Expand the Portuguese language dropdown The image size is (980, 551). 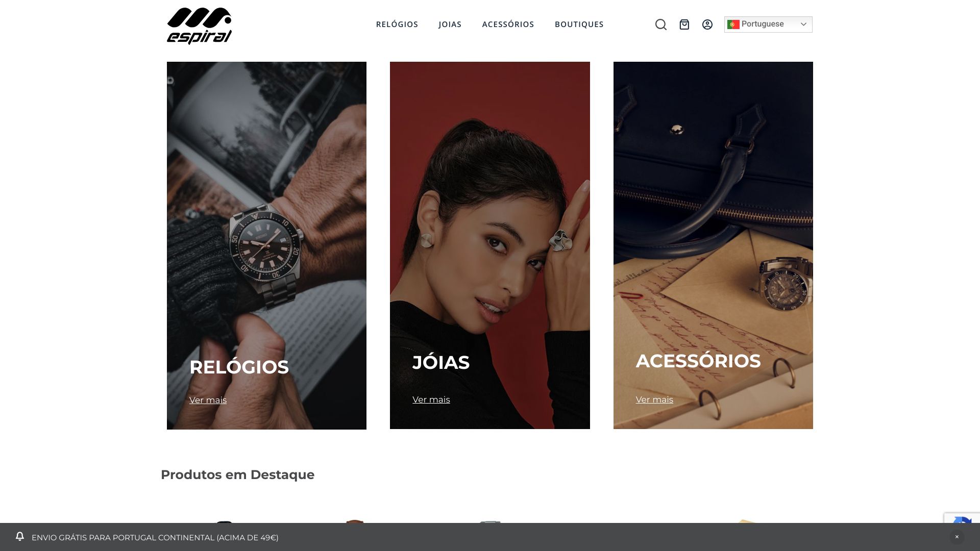(768, 24)
